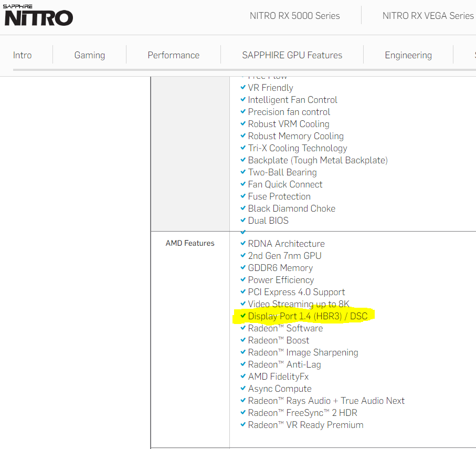The image size is (476, 449).
Task: Click checkmark beside Radeon Image Sharpening
Action: tap(243, 351)
